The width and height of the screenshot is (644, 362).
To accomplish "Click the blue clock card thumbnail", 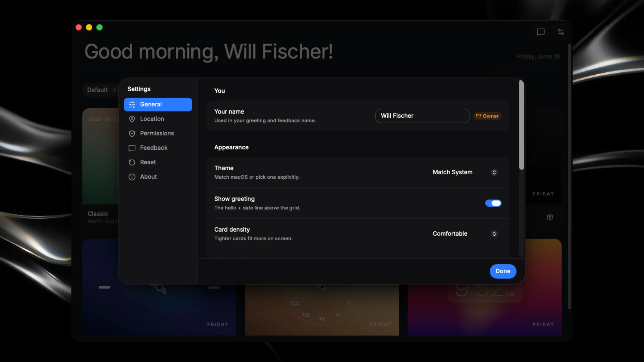I will pyautogui.click(x=159, y=310).
